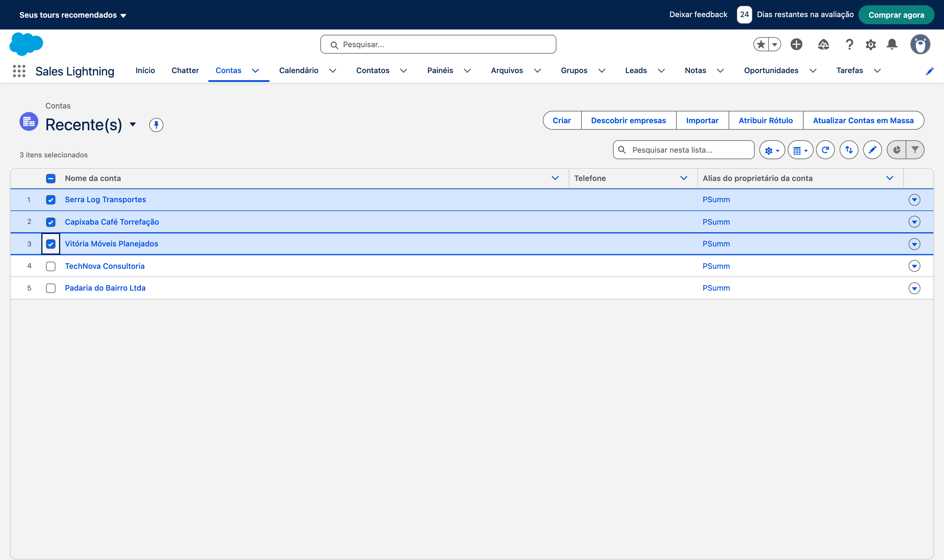Edit list inline with pencil button

872,150
